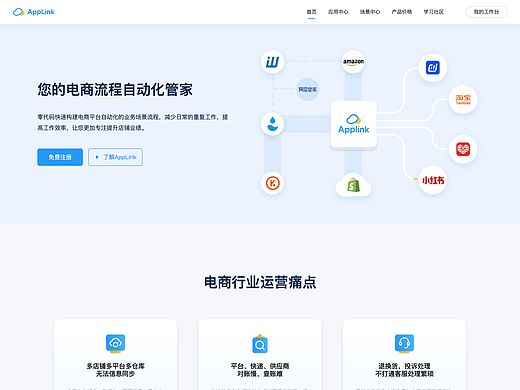Image resolution: width=520 pixels, height=390 pixels.
Task: Click the central Applink card
Action: click(354, 124)
